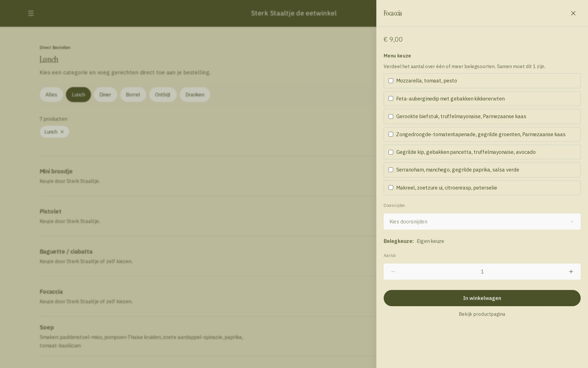The width and height of the screenshot is (588, 368).
Task: Open the Pistolet product row
Action: tap(50, 211)
